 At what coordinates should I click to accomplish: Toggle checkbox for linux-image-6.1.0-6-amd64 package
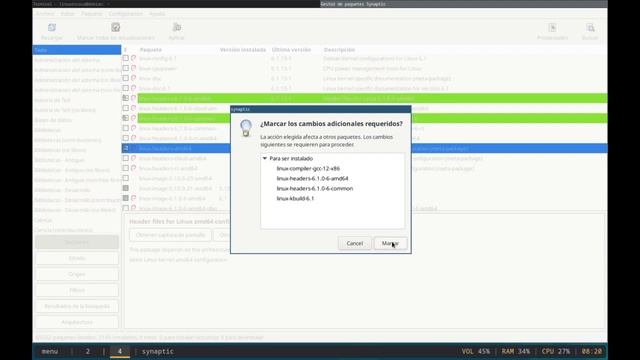pyautogui.click(x=126, y=198)
